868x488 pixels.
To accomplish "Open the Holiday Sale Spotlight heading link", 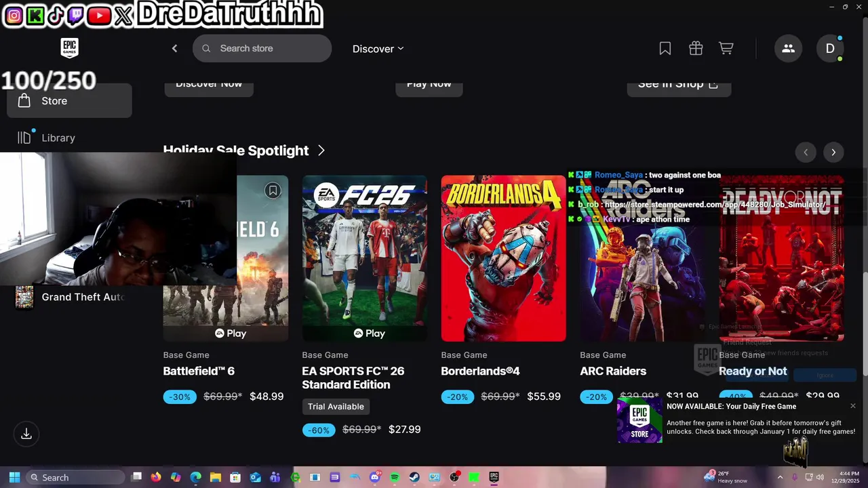I will (x=236, y=150).
